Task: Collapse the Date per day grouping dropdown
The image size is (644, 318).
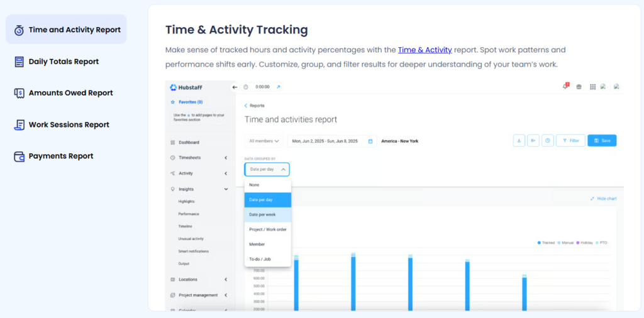Action: (267, 169)
